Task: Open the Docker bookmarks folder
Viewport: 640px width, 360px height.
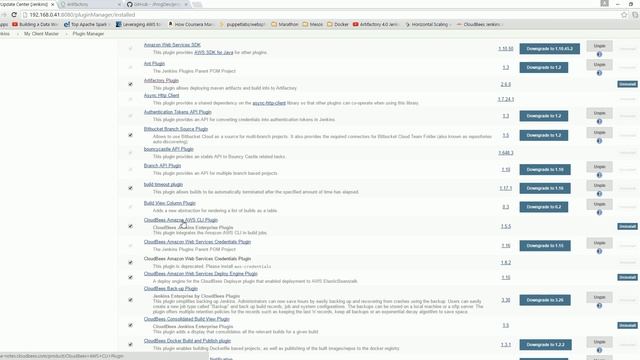Action: (x=338, y=24)
